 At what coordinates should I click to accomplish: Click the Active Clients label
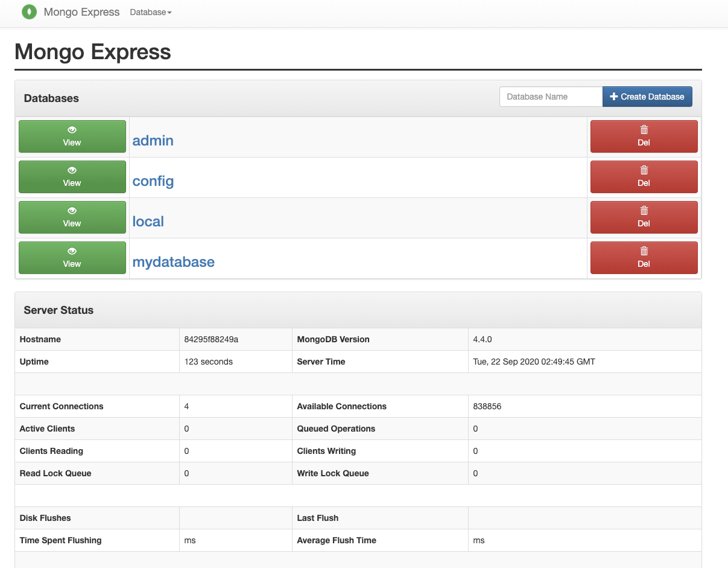coord(47,429)
